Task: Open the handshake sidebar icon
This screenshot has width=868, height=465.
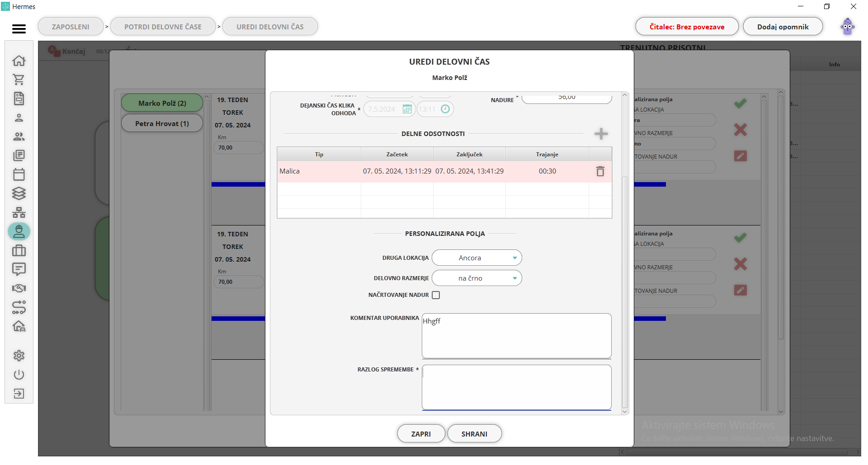Action: tap(19, 288)
